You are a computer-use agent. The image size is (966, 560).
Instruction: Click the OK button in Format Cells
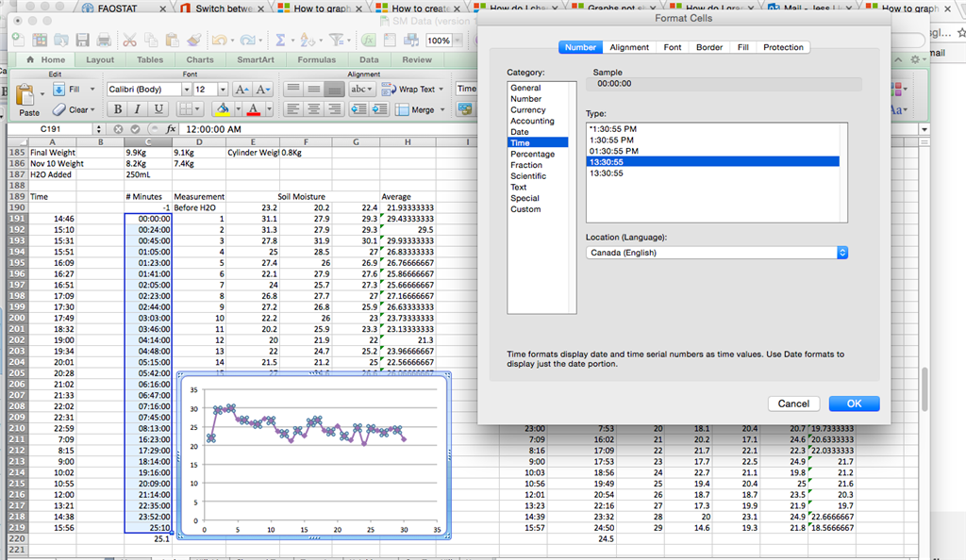tap(854, 404)
